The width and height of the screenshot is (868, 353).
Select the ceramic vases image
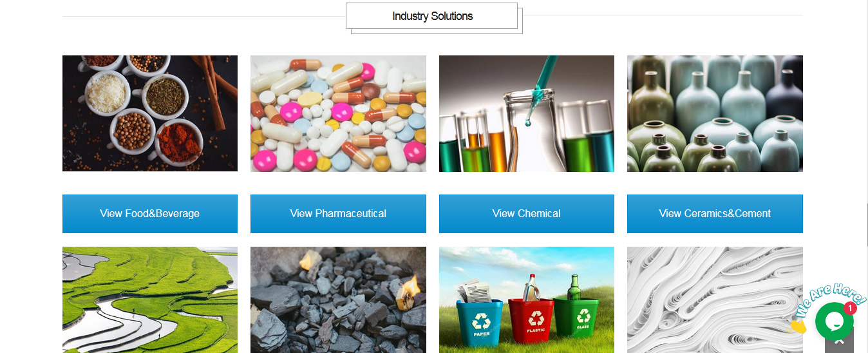point(715,113)
